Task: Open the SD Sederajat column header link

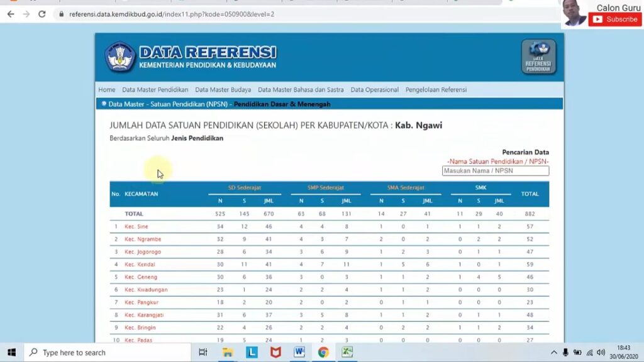Action: pyautogui.click(x=245, y=187)
